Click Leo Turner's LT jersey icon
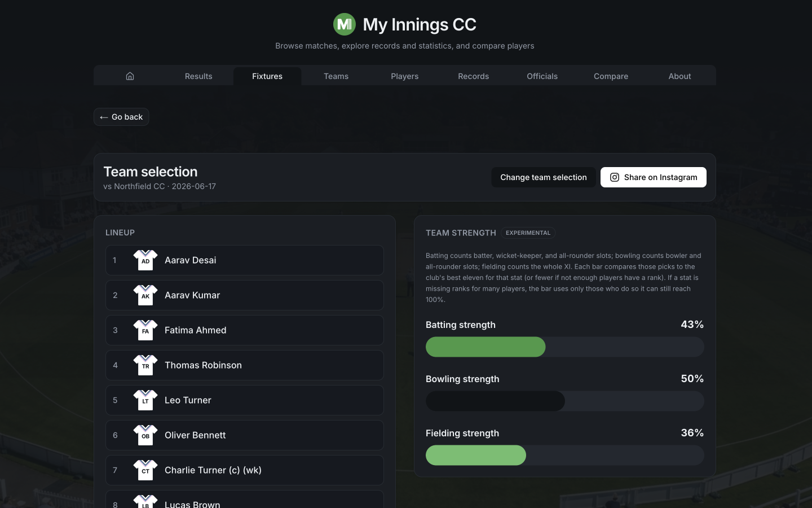 click(x=145, y=400)
